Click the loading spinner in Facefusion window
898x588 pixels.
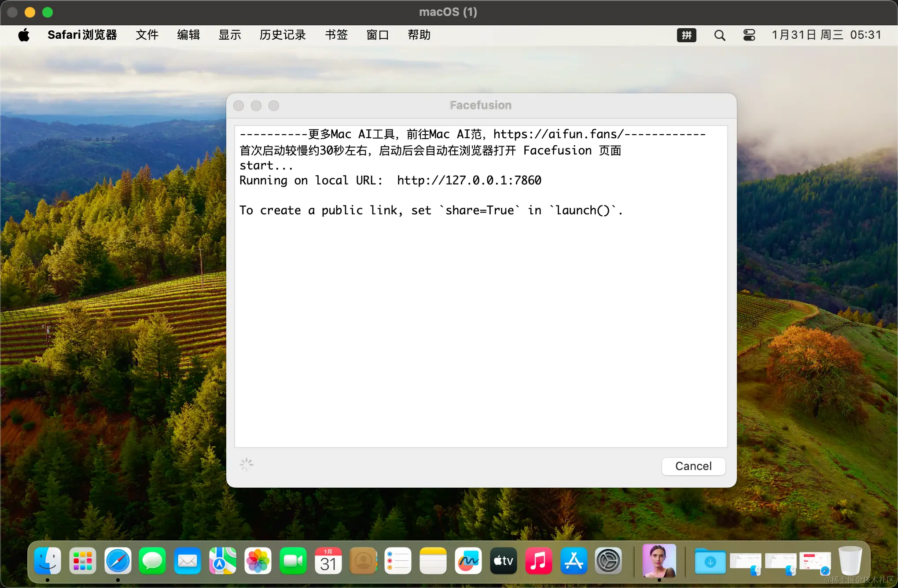pos(247,464)
